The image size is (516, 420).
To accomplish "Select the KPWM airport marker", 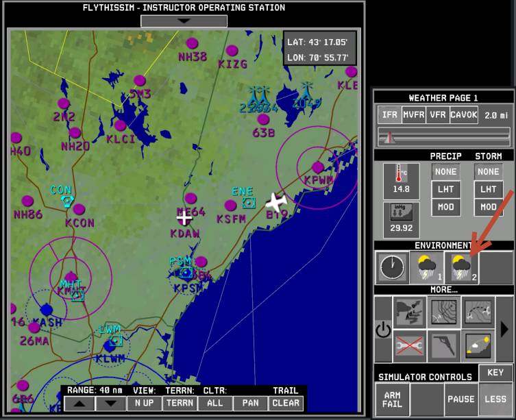I will [x=317, y=167].
